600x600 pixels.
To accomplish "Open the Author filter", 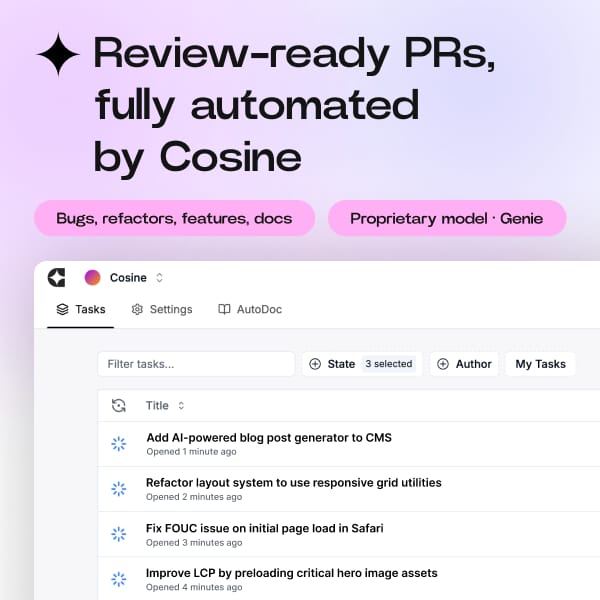I will point(464,364).
